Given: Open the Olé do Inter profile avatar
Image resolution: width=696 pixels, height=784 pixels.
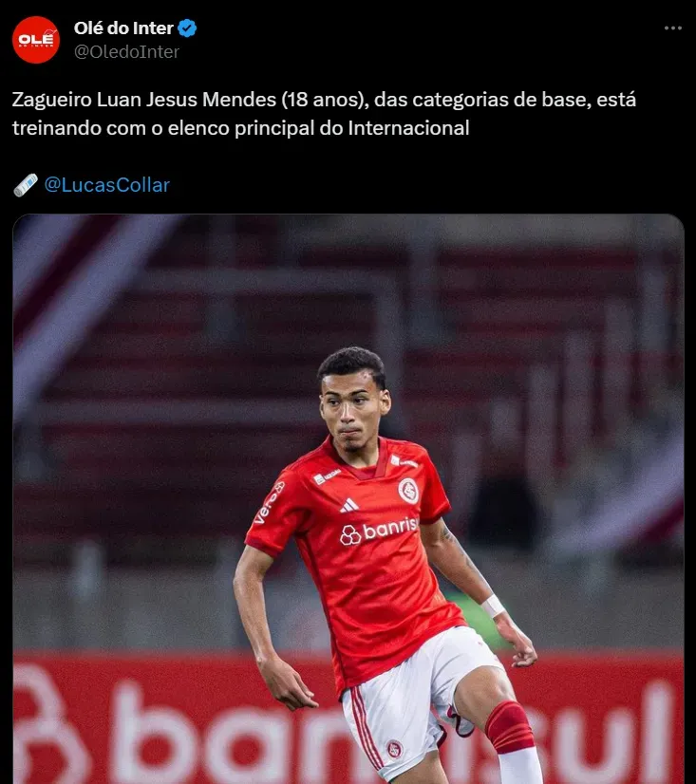Looking at the screenshot, I should [35, 40].
